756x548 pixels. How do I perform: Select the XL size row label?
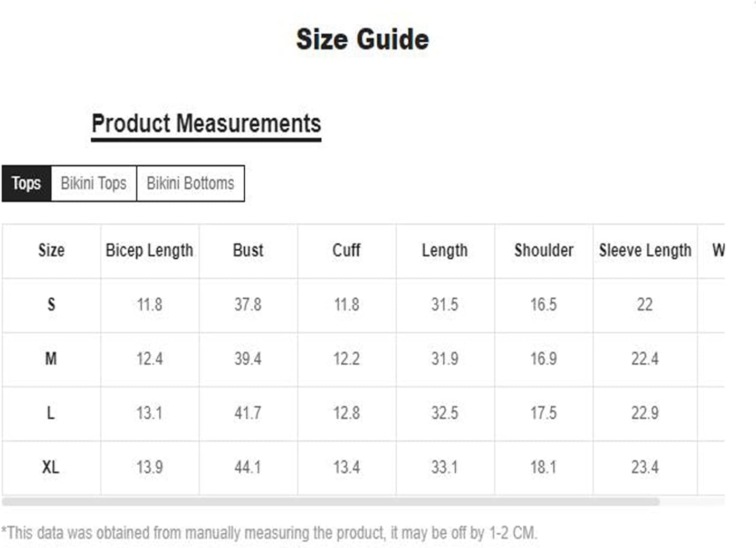pos(51,467)
